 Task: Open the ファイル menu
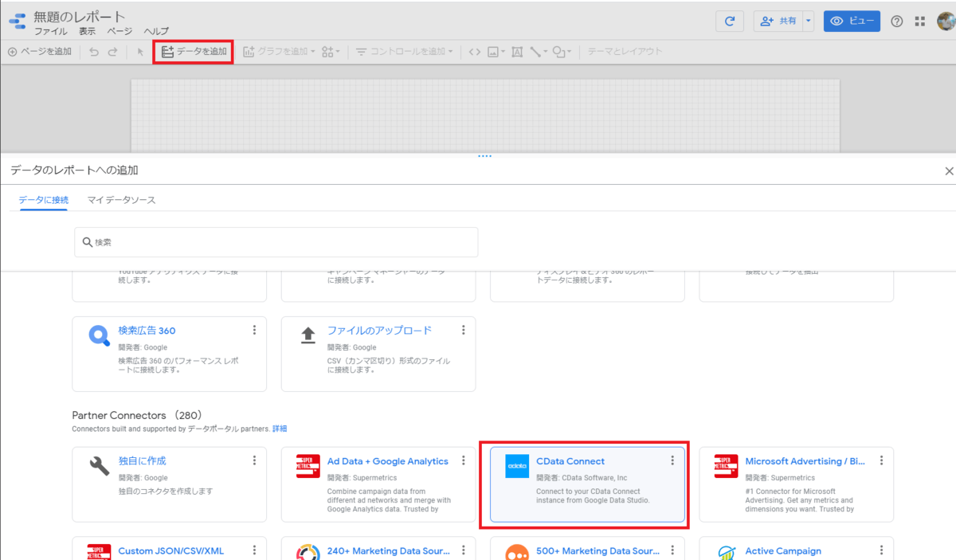click(x=51, y=31)
